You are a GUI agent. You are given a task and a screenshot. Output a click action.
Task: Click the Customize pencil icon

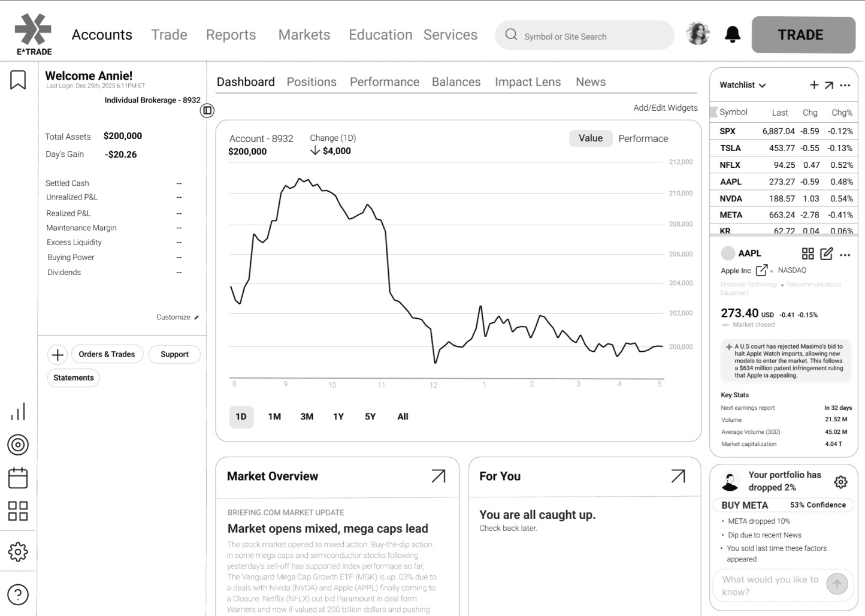196,318
